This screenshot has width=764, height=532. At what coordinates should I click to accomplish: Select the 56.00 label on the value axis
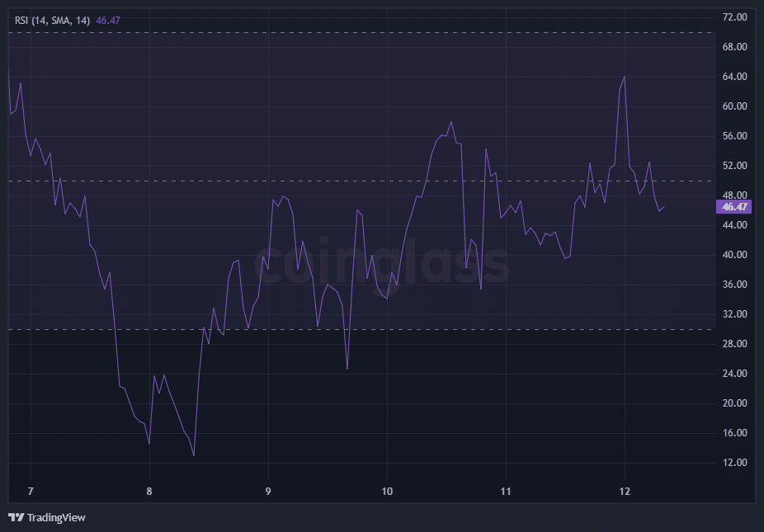[733, 136]
